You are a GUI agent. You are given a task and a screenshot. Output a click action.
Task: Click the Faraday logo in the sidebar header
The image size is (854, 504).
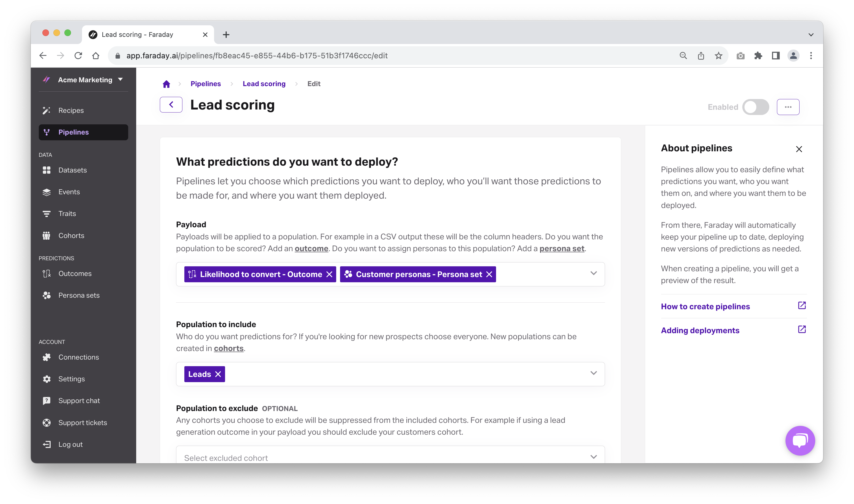click(46, 80)
